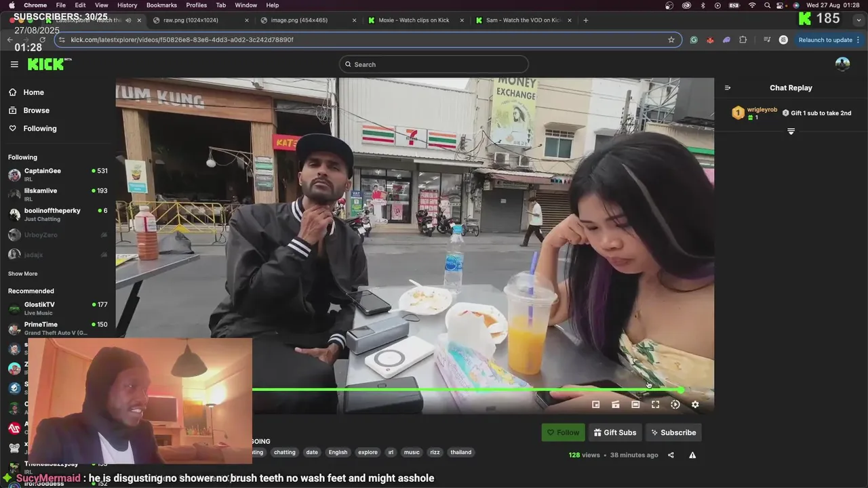Image resolution: width=868 pixels, height=488 pixels.
Task: Open Wi-Fi status menu
Action: coord(751,5)
